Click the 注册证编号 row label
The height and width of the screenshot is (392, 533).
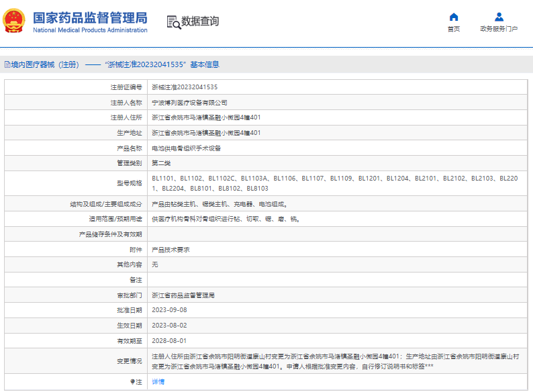click(126, 87)
